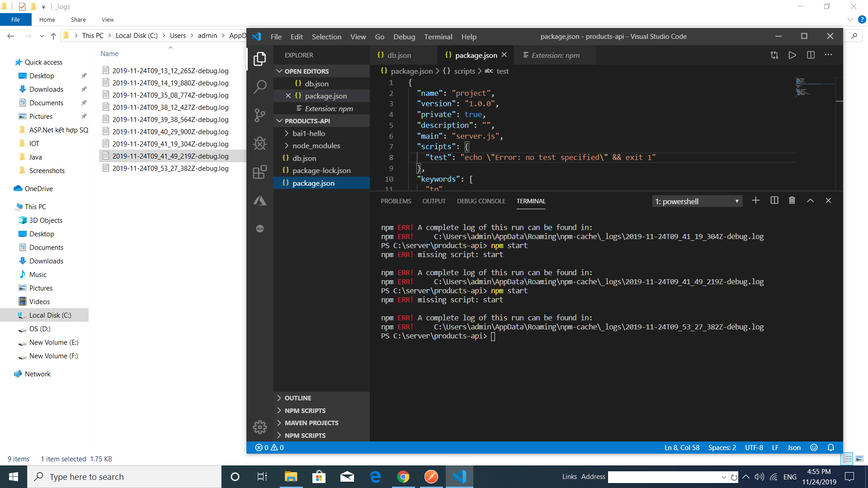Go up one folder in File Explorer
Screen dimensions: 868x488
(x=53, y=36)
